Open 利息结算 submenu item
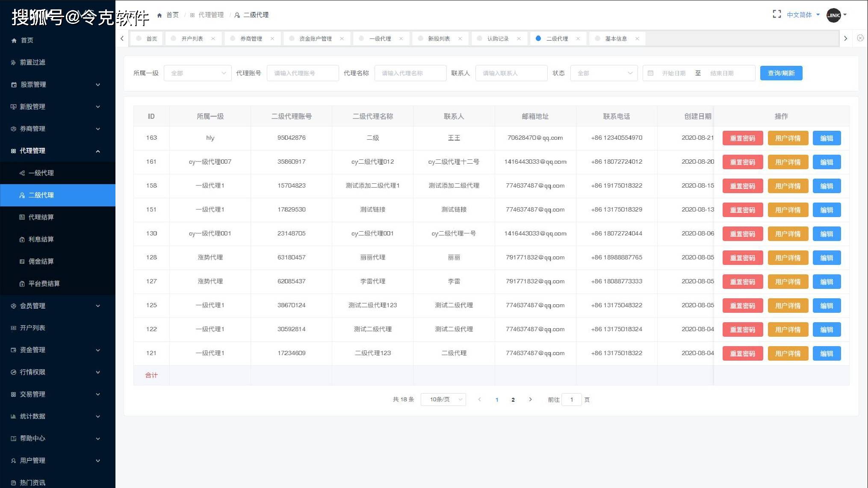This screenshot has height=488, width=868. (x=58, y=239)
